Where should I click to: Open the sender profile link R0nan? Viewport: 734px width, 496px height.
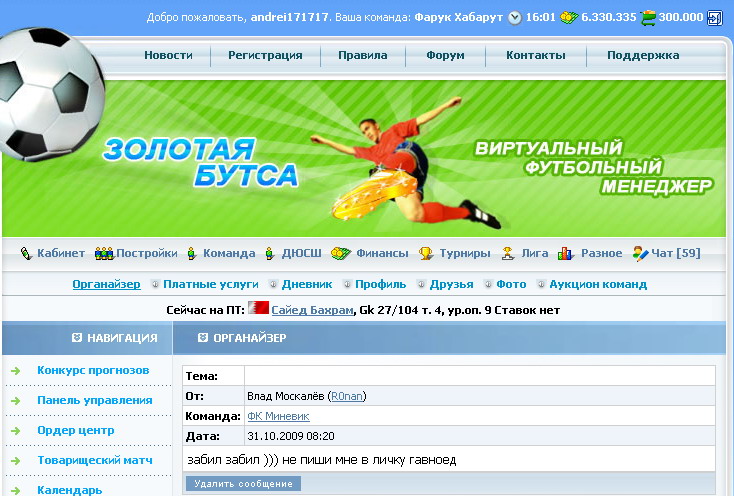tap(348, 397)
